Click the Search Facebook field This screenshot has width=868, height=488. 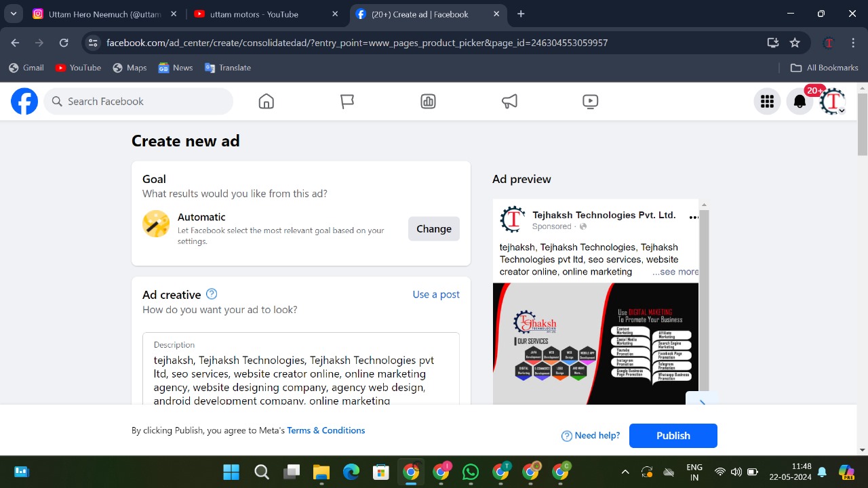pos(138,102)
